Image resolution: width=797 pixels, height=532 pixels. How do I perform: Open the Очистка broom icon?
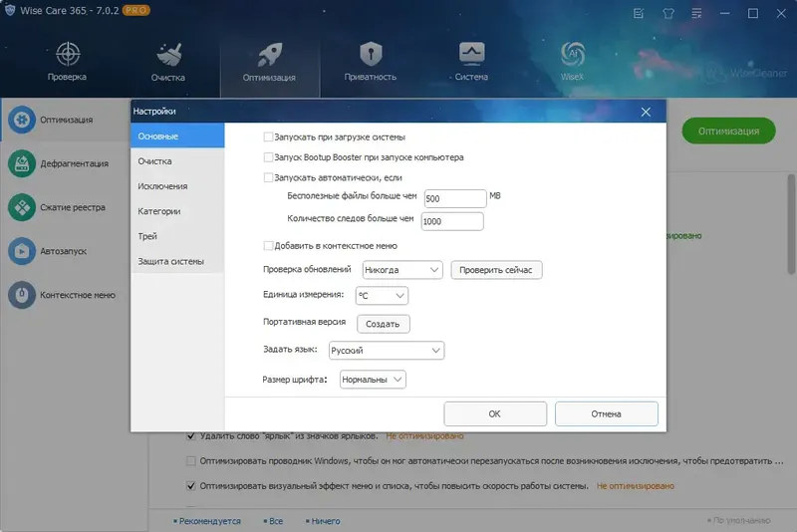coord(168,55)
